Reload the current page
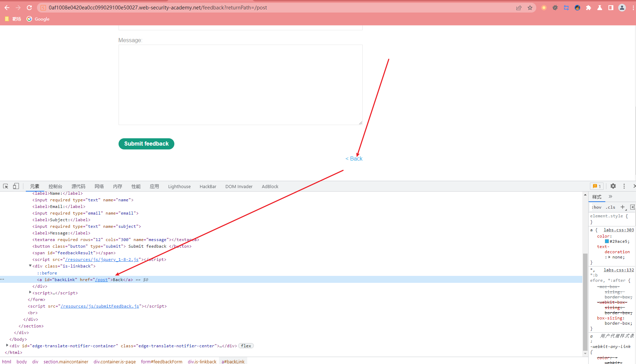The image size is (636, 364). (x=29, y=7)
